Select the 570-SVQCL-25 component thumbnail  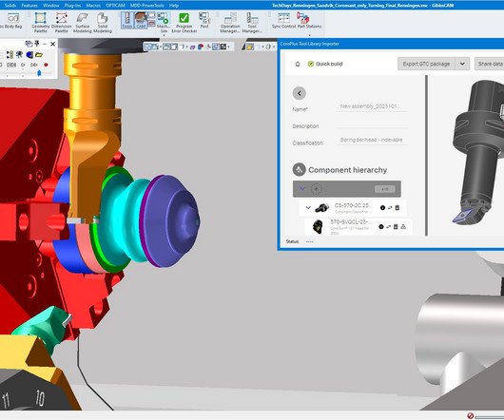pos(318,227)
